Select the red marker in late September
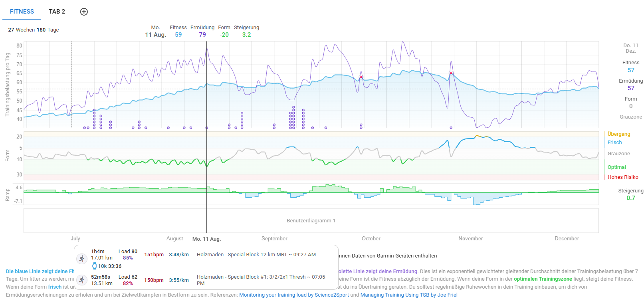This screenshot has height=303, width=644. 361,77
